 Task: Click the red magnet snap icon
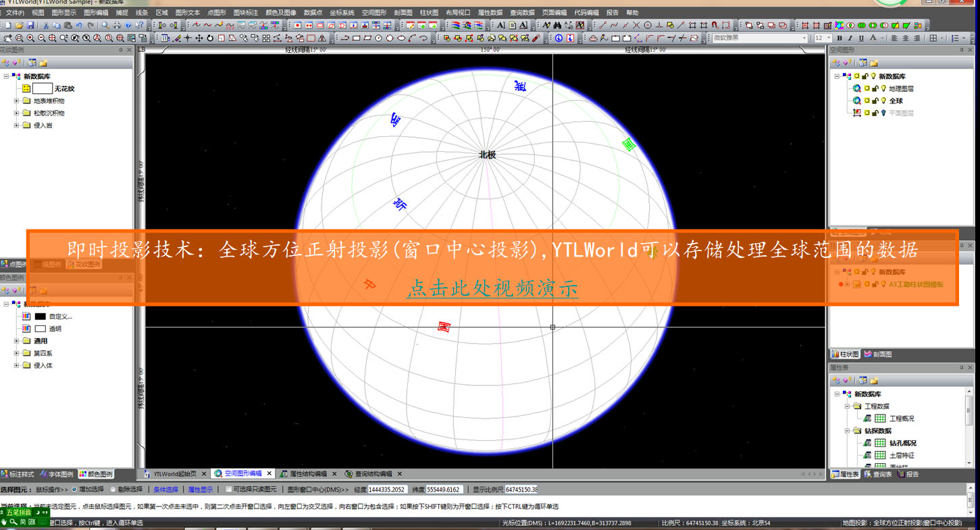[x=715, y=25]
